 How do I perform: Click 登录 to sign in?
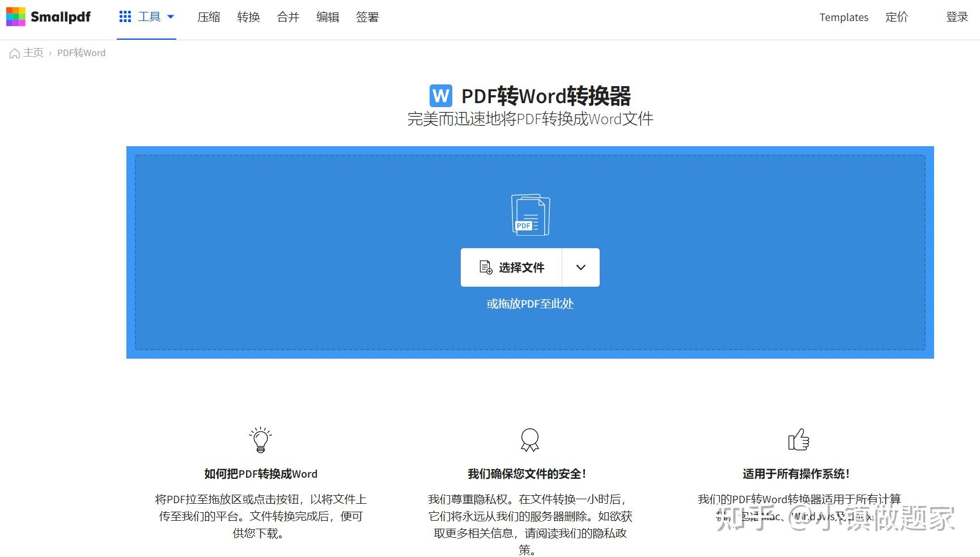pos(957,17)
